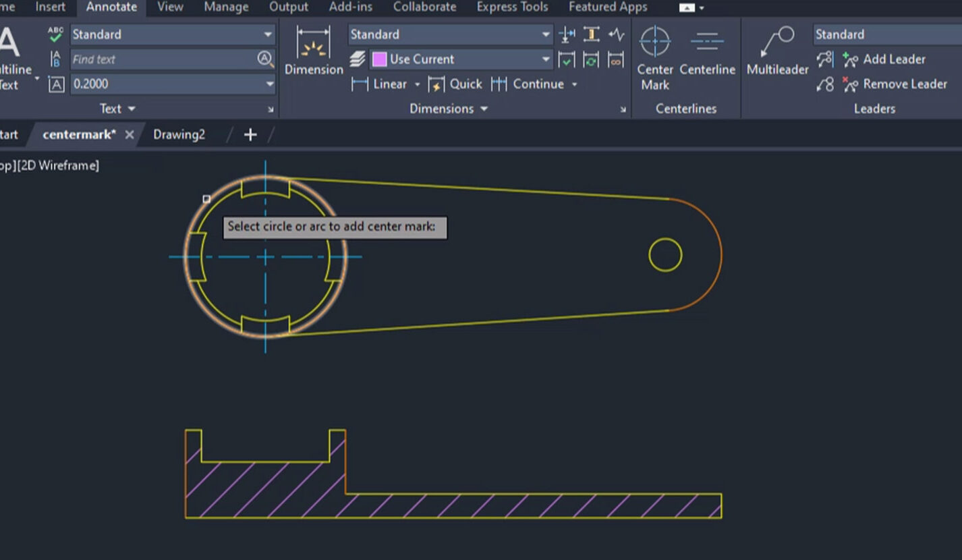Screen dimensions: 962x560
Task: Open a new drawing tab with plus
Action: pyautogui.click(x=250, y=134)
